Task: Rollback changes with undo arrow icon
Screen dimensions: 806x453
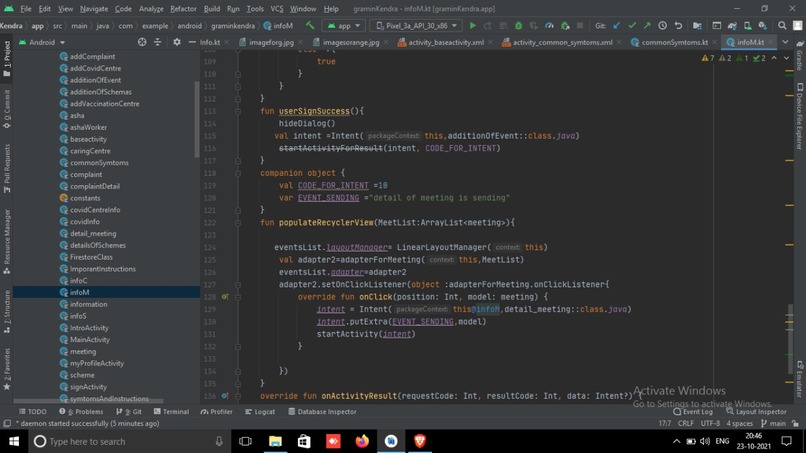Action: click(x=678, y=25)
